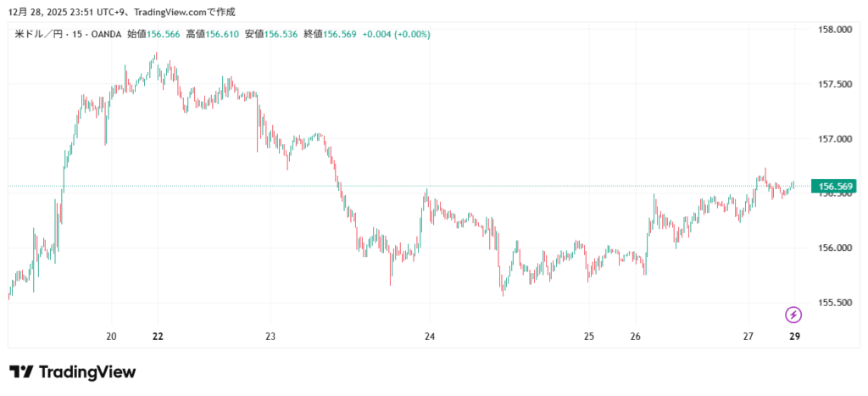The image size is (868, 396).
Task: Select date 22 on time axis
Action: pos(158,337)
